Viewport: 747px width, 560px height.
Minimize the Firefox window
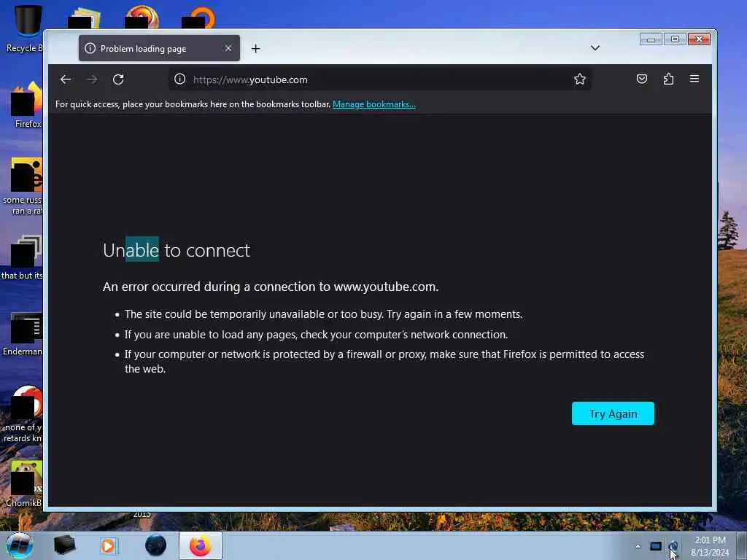(x=651, y=39)
